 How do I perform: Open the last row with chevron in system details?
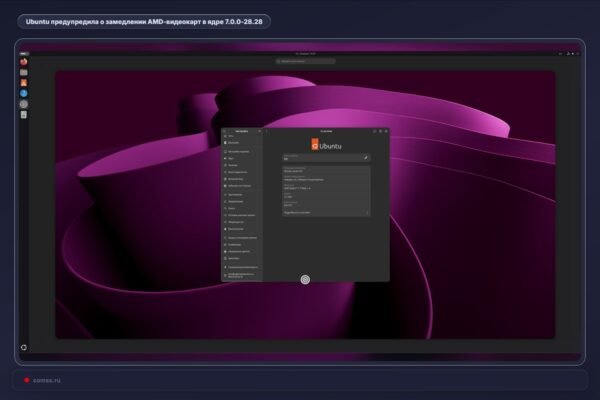326,212
